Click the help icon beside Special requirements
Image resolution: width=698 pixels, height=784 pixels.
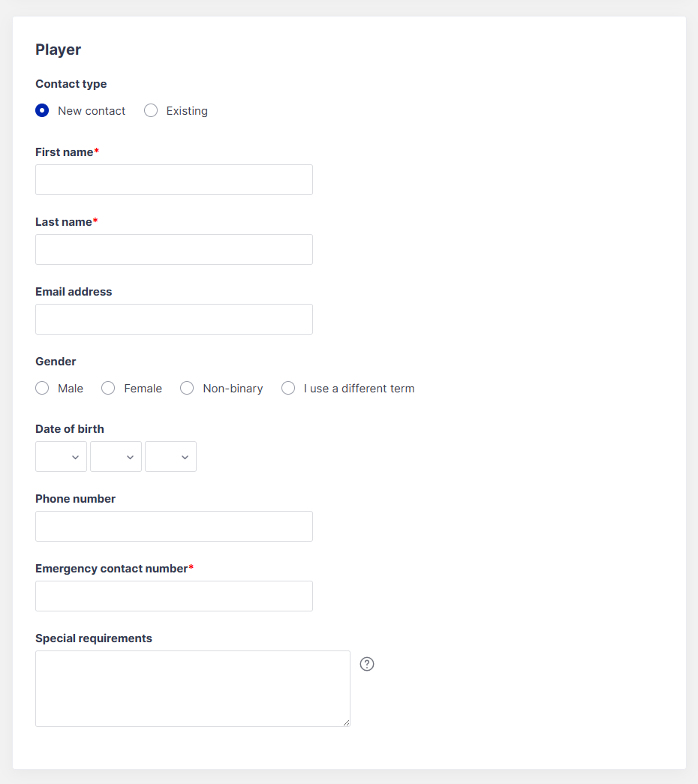tap(367, 664)
